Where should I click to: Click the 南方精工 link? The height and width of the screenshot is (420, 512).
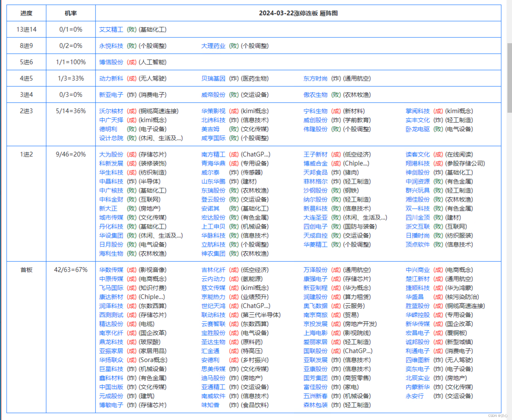click(213, 154)
